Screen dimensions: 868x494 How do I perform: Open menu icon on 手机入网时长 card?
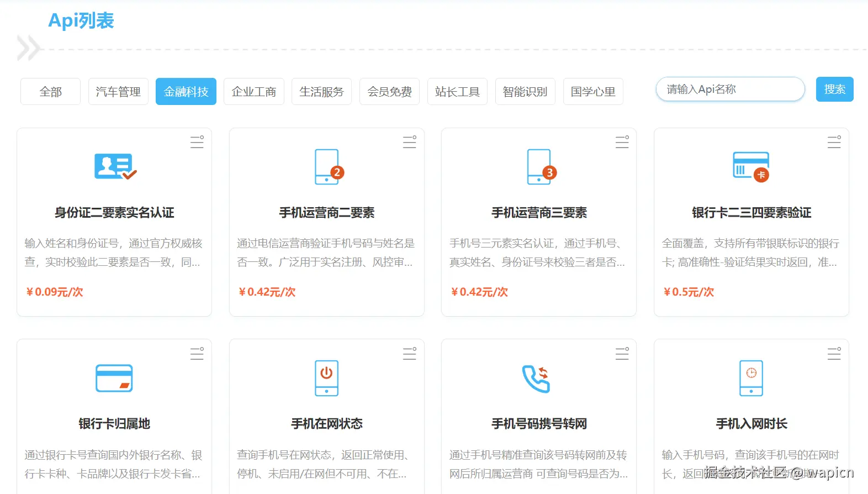click(x=834, y=354)
